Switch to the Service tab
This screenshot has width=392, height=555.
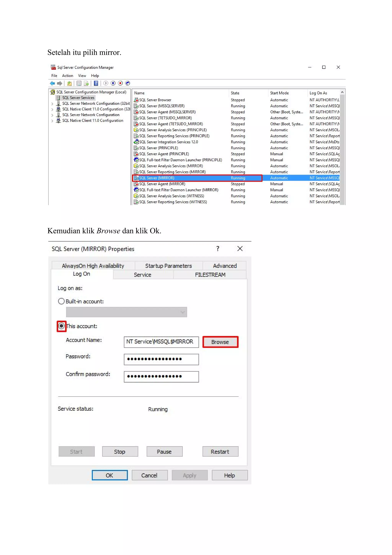pyautogui.click(x=143, y=275)
